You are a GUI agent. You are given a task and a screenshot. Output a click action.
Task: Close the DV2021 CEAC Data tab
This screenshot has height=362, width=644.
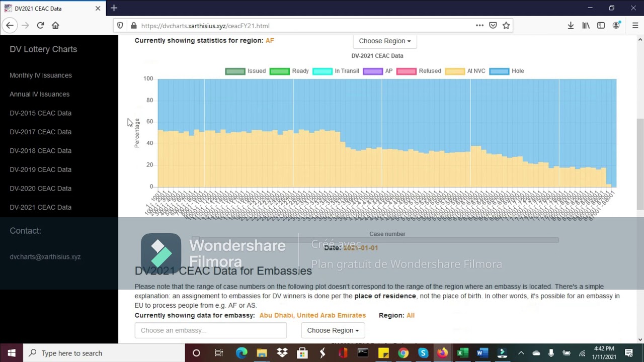(x=98, y=8)
